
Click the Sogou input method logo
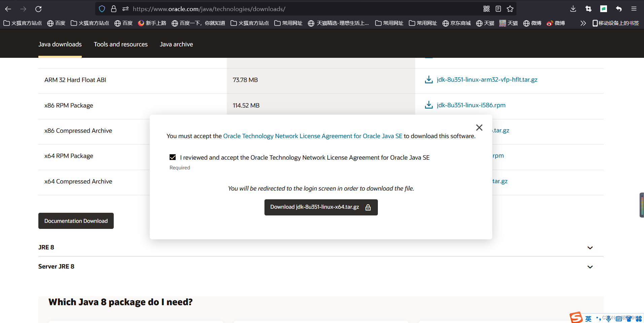point(576,318)
